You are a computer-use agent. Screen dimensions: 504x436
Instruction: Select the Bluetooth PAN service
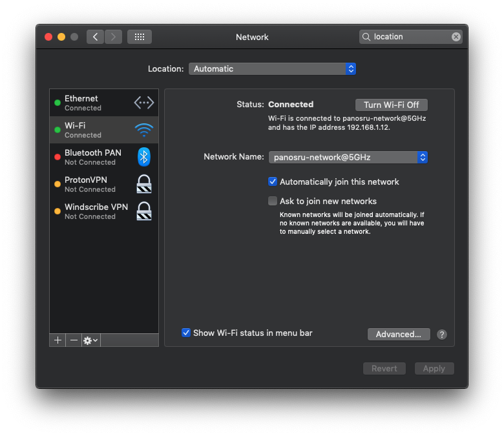(x=104, y=157)
